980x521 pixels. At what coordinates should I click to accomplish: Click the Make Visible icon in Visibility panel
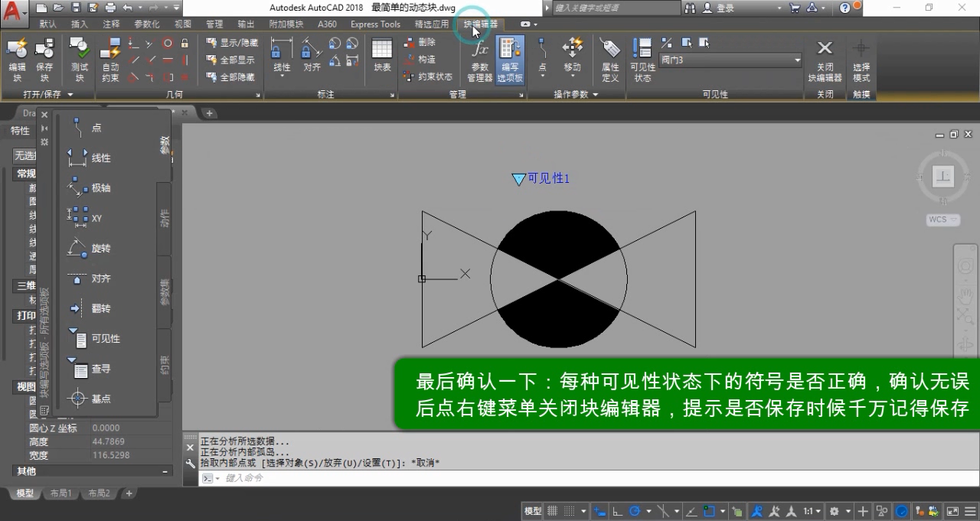(685, 43)
